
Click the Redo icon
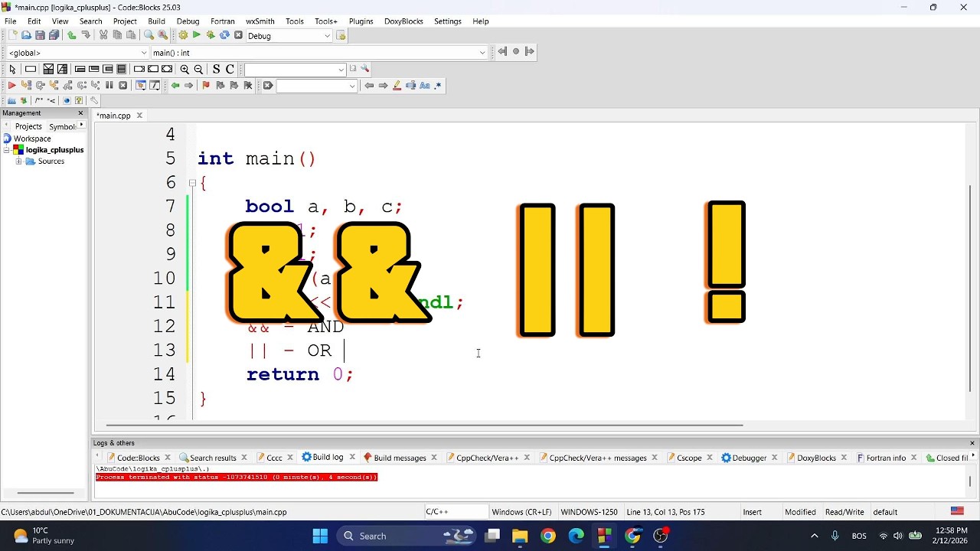86,35
